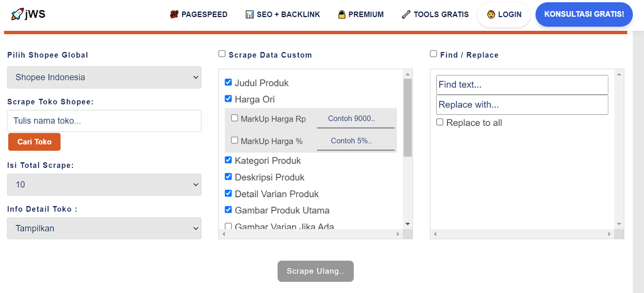Click scroll up arrow in Find / Replace panel
This screenshot has height=293, width=644.
click(619, 74)
